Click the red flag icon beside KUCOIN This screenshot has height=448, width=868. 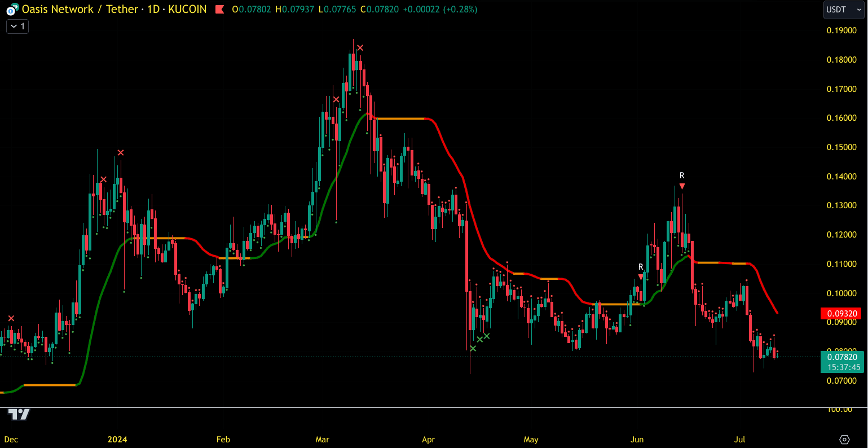[x=220, y=10]
